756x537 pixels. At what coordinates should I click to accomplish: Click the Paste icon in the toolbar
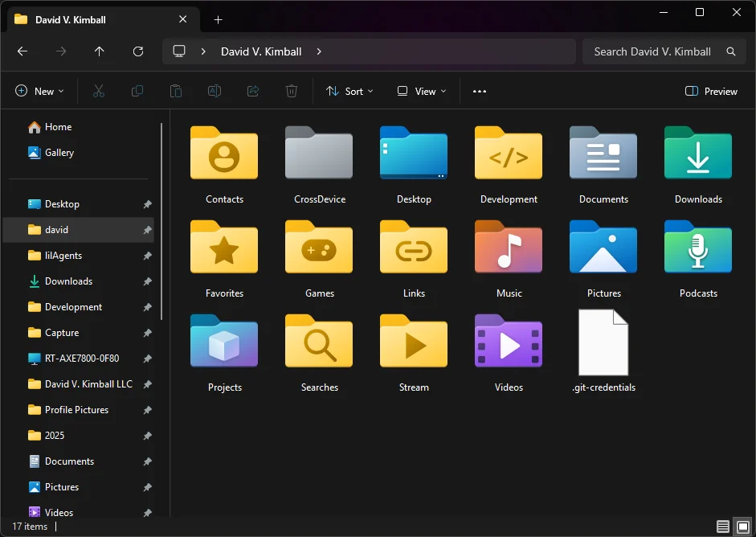[175, 91]
